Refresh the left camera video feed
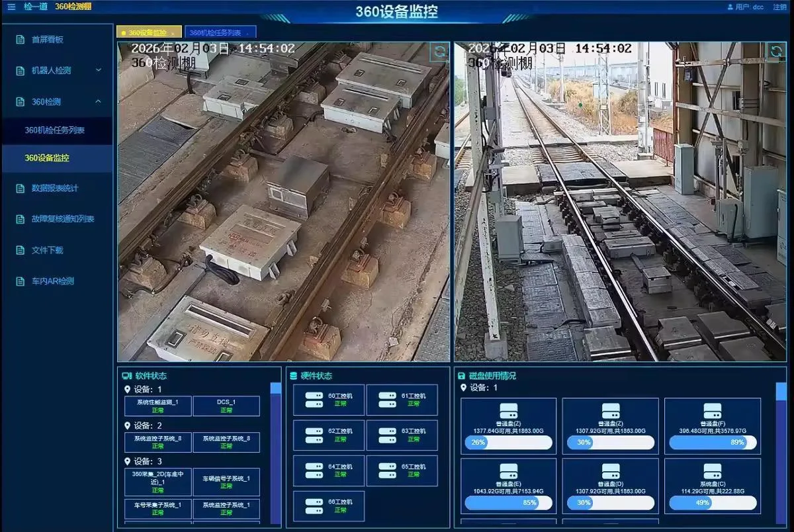This screenshot has width=794, height=532. click(x=438, y=52)
